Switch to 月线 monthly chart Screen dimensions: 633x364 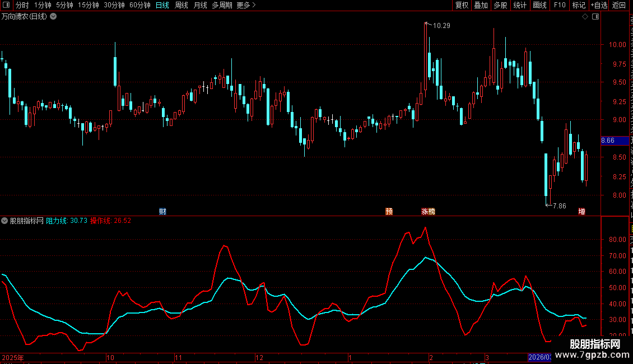pyautogui.click(x=200, y=5)
